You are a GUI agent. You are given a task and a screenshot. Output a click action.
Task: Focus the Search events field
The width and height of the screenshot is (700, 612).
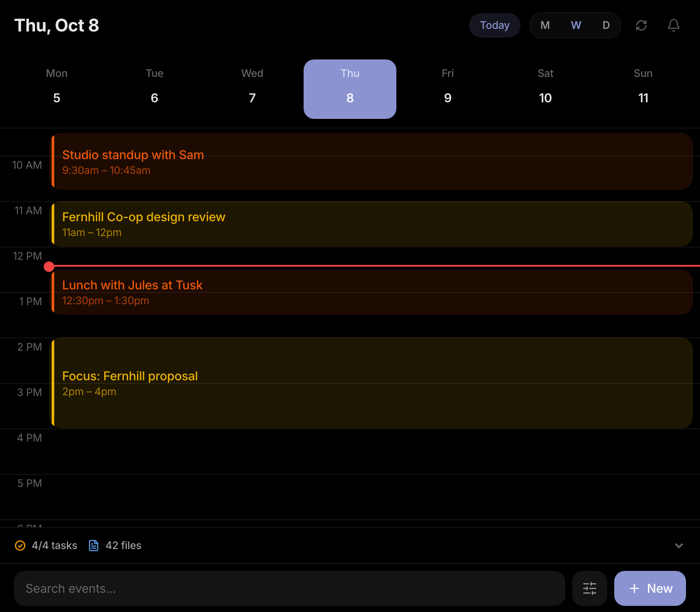coord(290,588)
